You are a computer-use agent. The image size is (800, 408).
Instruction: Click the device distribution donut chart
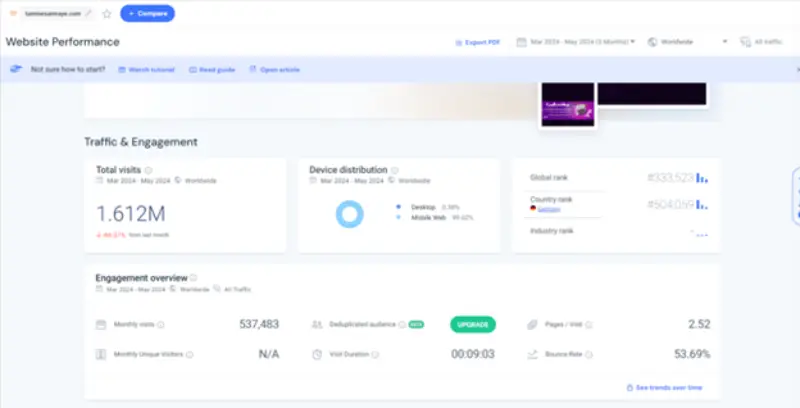tap(349, 214)
